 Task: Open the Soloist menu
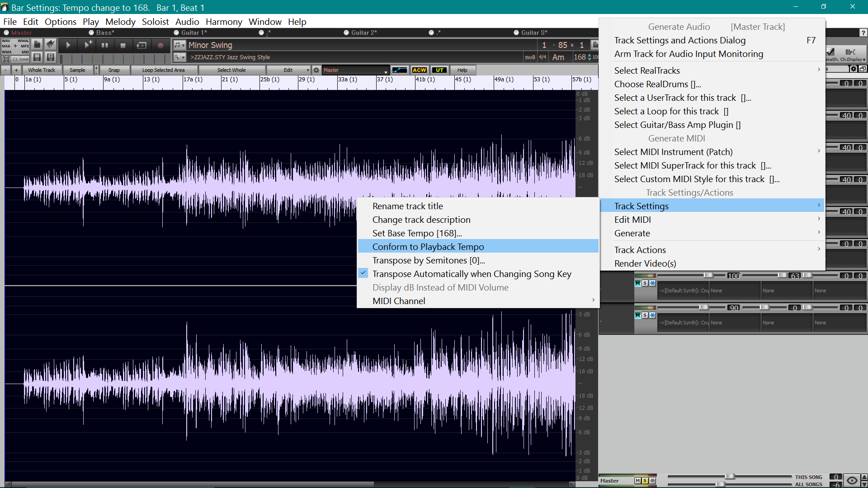[x=155, y=22]
